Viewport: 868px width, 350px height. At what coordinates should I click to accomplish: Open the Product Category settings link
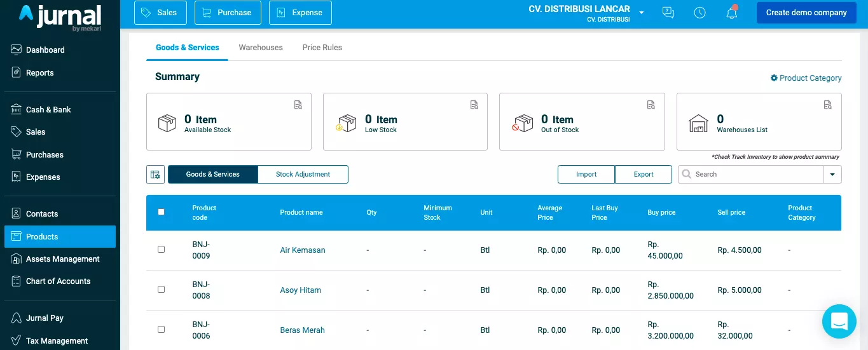tap(806, 78)
